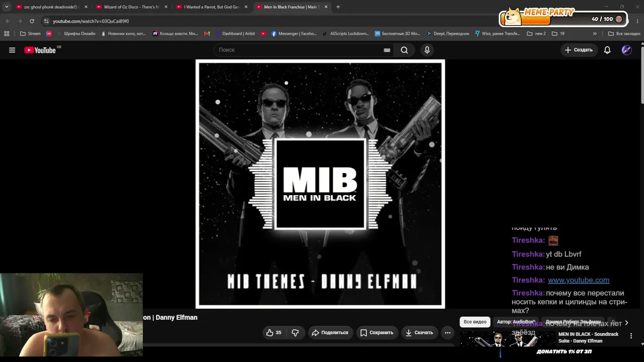
Task: Go back to the previous page
Action: pyautogui.click(x=8, y=21)
